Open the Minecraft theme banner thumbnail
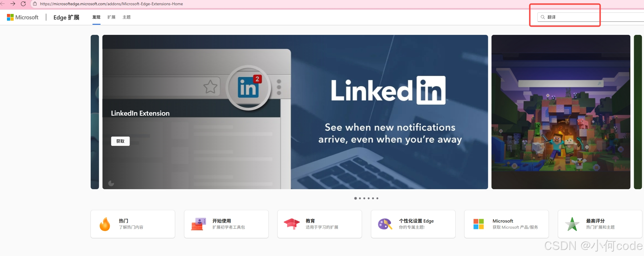Image resolution: width=644 pixels, height=256 pixels. coord(561,112)
